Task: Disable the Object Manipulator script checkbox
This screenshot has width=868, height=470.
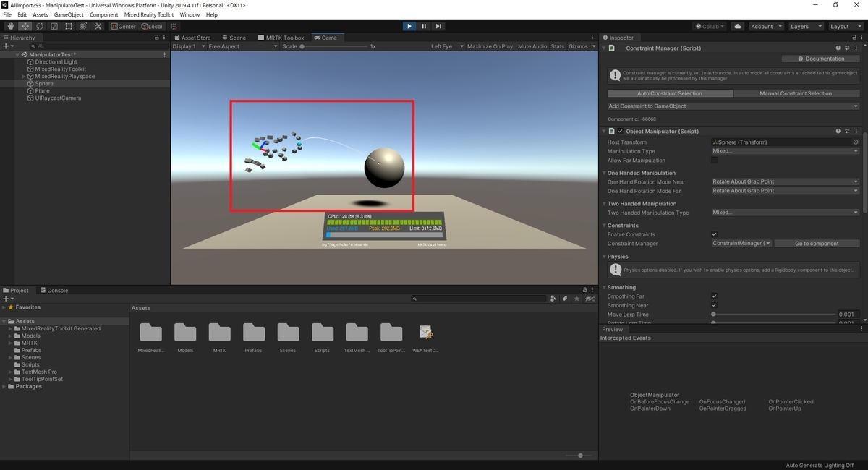Action: 620,132
